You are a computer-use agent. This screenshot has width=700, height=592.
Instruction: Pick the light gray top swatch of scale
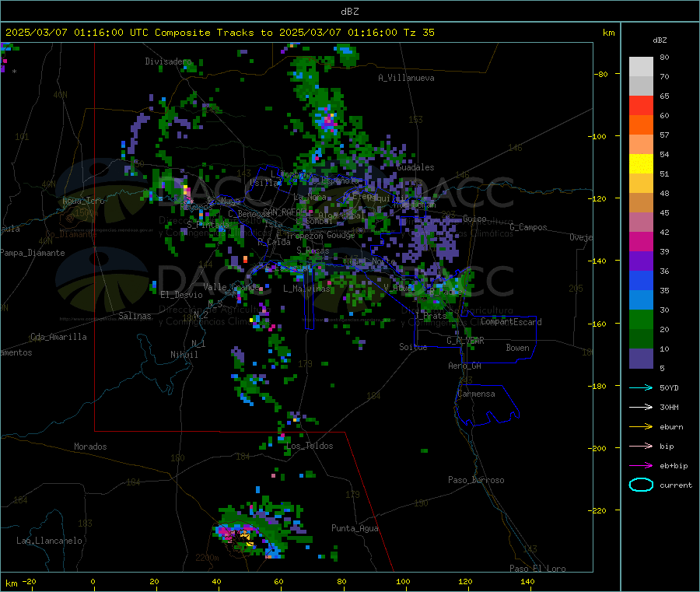(x=641, y=67)
